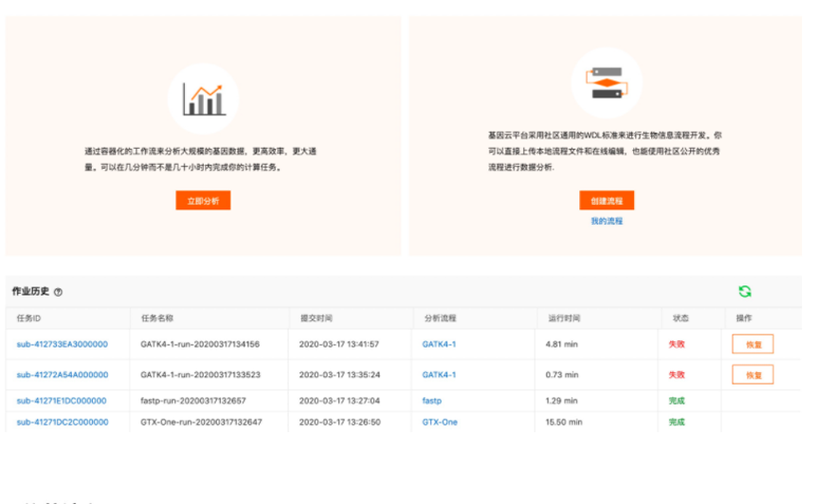Open task sub-412733EA3000000
Image resolution: width=816 pixels, height=504 pixels.
pos(62,344)
